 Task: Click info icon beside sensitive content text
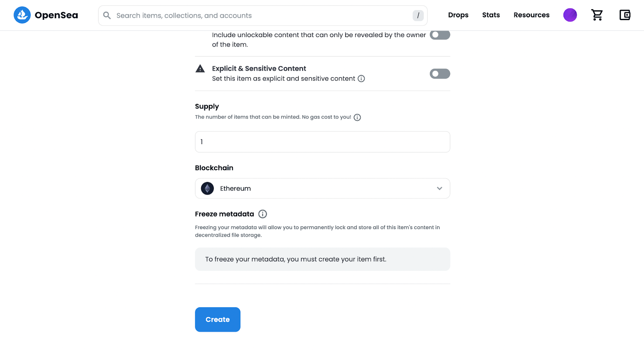click(x=361, y=79)
